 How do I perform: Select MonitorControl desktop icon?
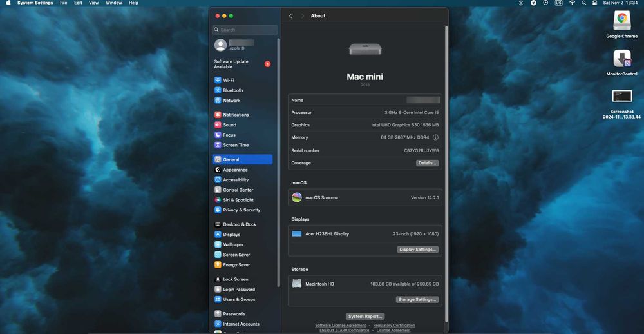[x=622, y=63]
